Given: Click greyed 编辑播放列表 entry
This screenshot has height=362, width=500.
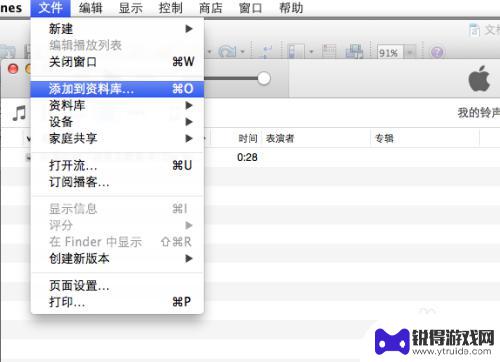Looking at the screenshot, I should [117, 45].
